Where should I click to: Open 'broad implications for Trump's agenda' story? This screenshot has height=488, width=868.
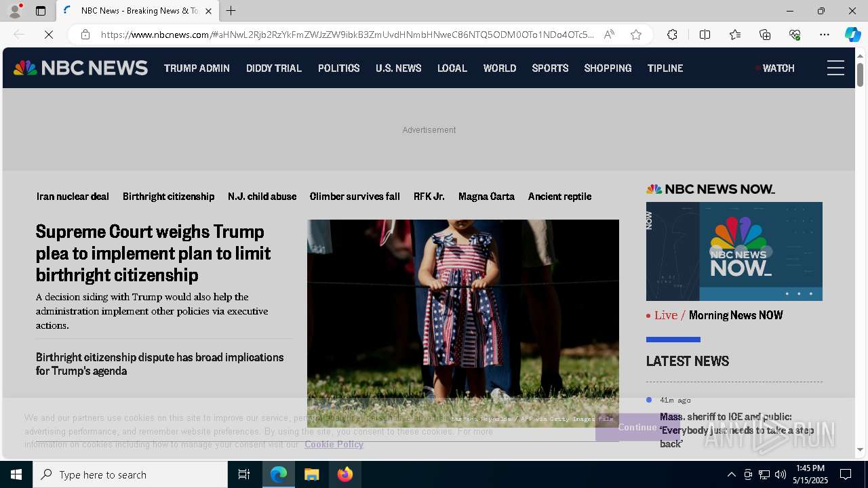point(160,364)
